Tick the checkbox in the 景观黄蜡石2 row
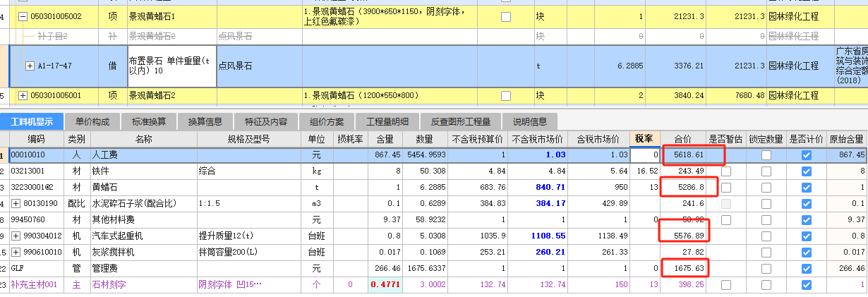Screen dimensions: 868x297 [505, 95]
